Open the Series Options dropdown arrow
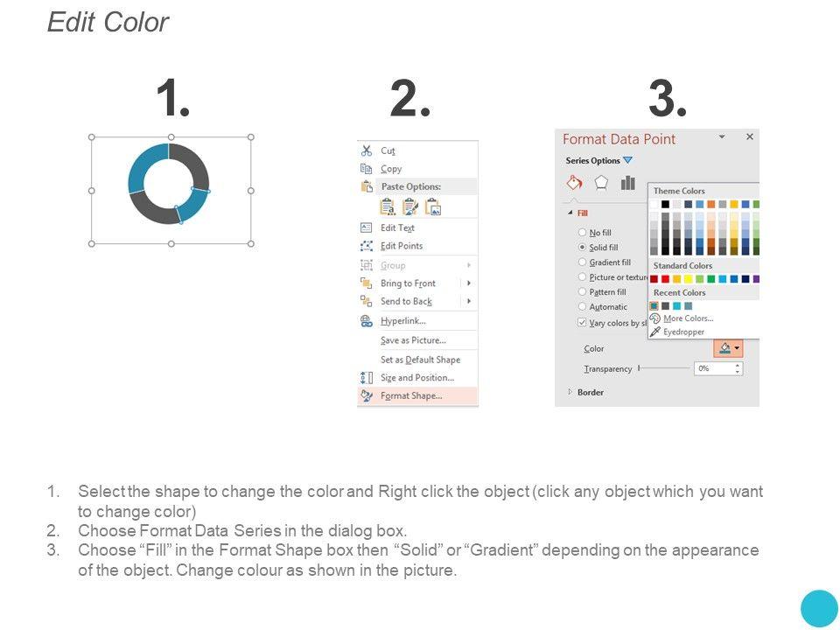Viewport: 840px width, 630px height. 627,161
